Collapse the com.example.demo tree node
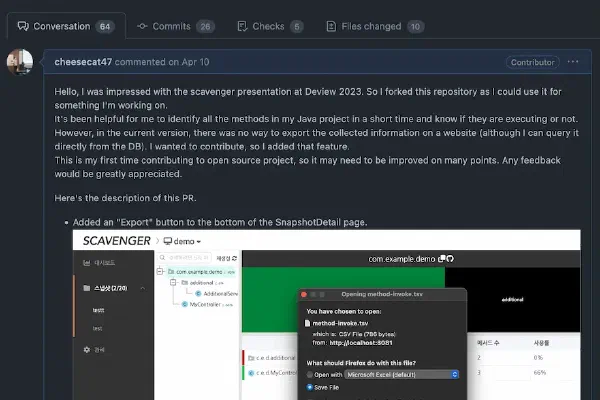 [160, 271]
